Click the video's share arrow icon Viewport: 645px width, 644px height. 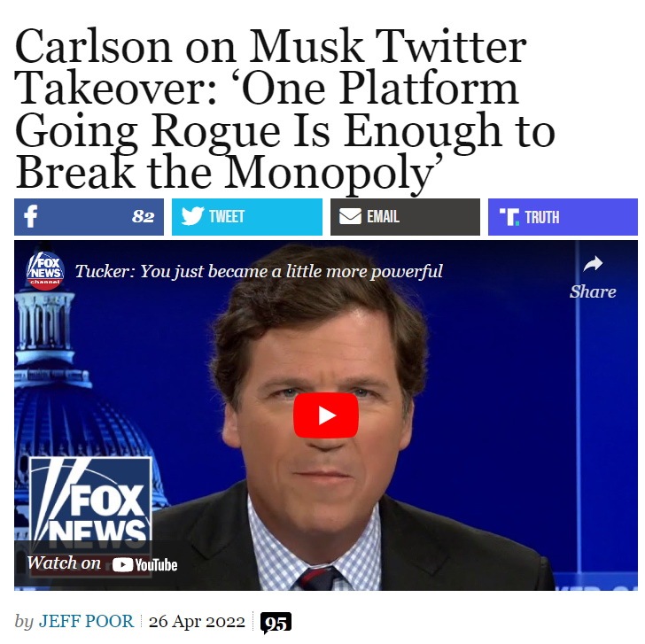click(x=593, y=264)
